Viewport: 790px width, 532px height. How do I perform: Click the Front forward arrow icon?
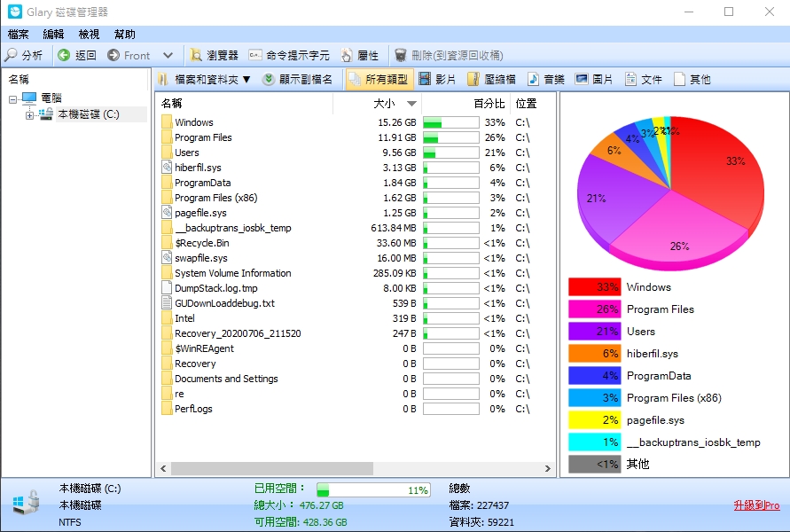113,55
